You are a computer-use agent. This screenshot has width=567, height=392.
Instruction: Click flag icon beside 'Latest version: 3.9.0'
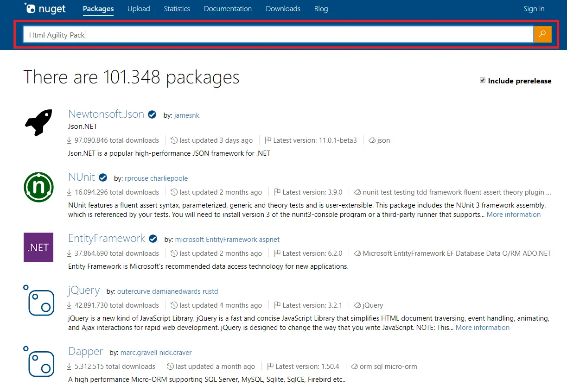[x=277, y=192]
